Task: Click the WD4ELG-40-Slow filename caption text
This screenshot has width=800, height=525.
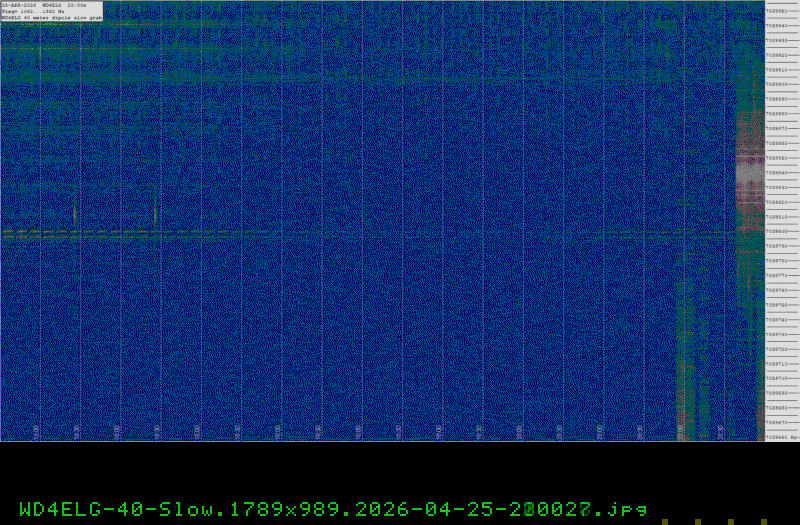Action: (x=333, y=509)
